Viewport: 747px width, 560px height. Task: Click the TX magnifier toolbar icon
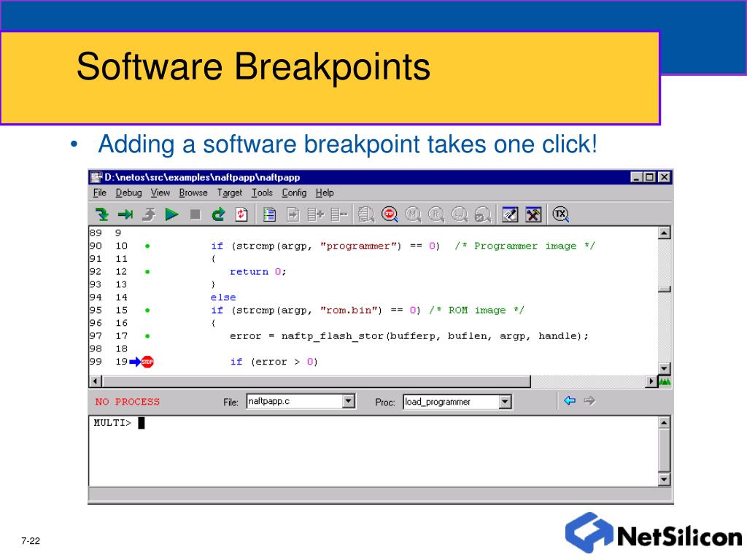pyautogui.click(x=560, y=214)
